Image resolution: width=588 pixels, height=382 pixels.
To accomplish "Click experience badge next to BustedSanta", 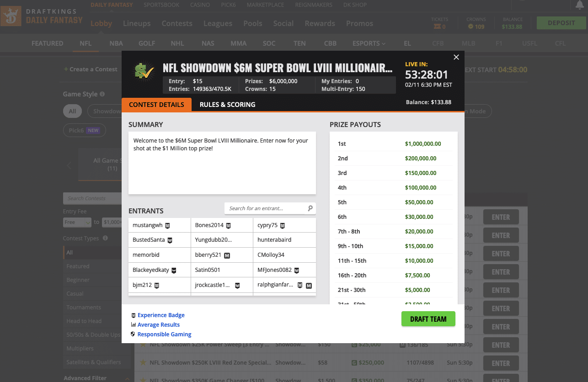I will click(170, 240).
